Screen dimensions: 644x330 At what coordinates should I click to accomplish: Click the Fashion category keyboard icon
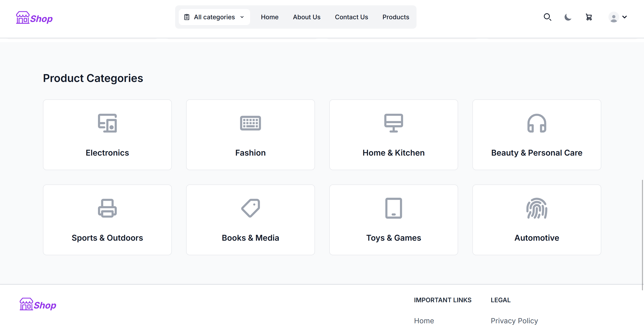tap(250, 123)
